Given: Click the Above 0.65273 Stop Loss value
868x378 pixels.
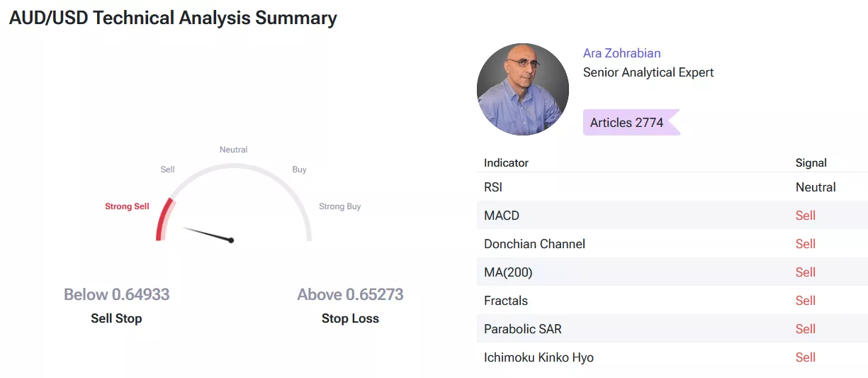Looking at the screenshot, I should tap(350, 294).
